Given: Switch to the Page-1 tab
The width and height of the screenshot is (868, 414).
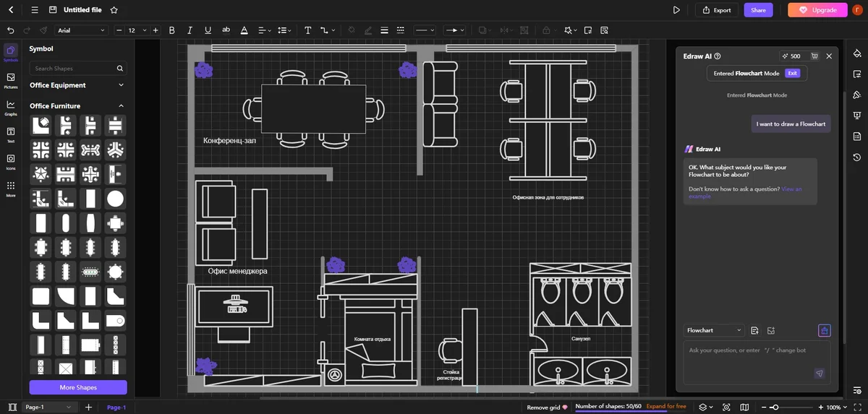Looking at the screenshot, I should tap(116, 407).
